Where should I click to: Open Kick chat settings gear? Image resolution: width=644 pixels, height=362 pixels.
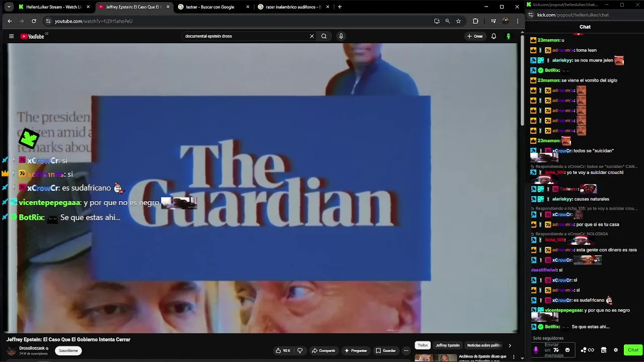tap(615, 350)
